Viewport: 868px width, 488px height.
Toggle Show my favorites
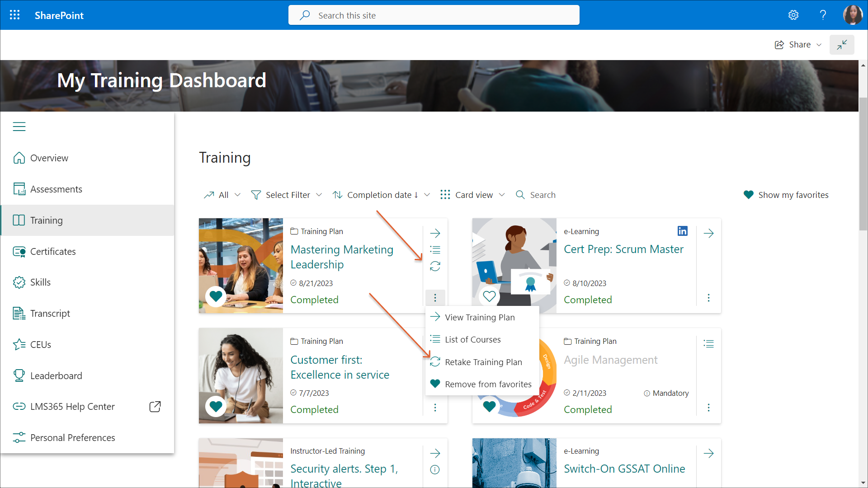coord(786,195)
